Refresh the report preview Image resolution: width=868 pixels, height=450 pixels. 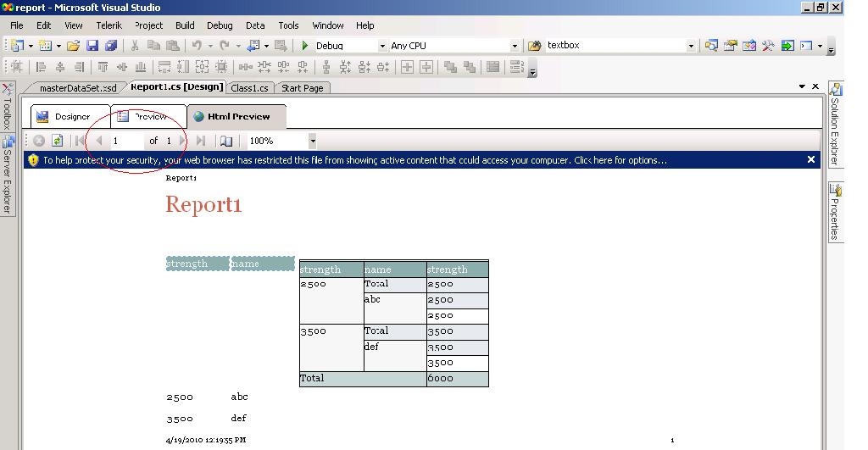pos(57,141)
